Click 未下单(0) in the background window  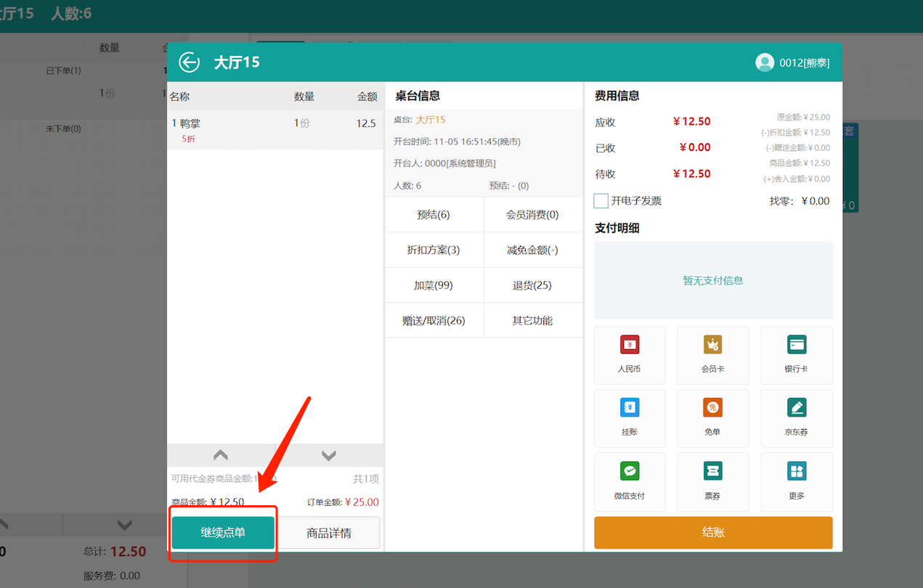coord(63,128)
